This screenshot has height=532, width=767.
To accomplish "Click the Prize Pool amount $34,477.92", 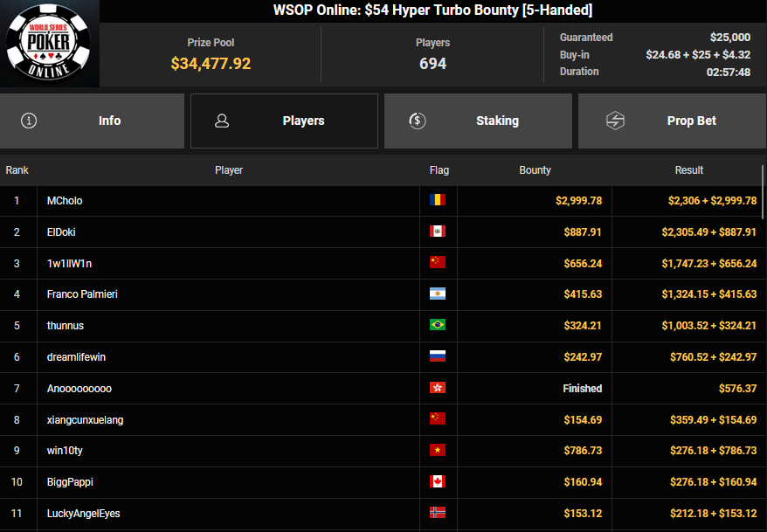I will point(211,64).
